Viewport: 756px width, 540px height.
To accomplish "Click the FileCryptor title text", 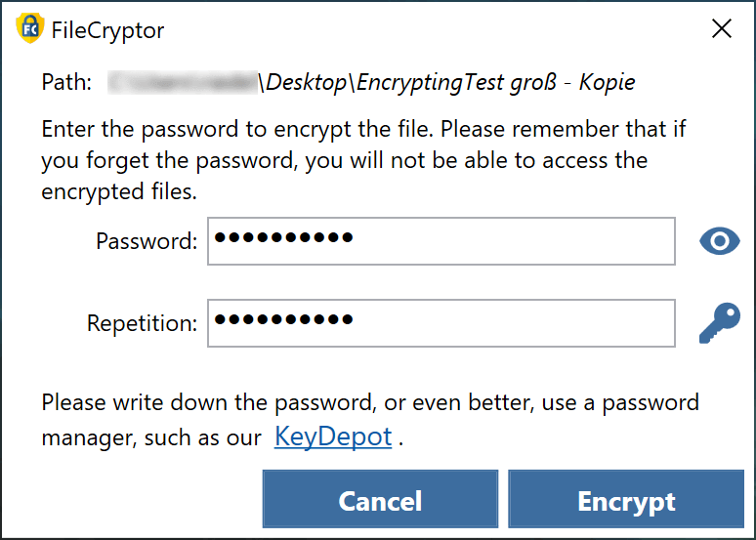I will [x=107, y=29].
